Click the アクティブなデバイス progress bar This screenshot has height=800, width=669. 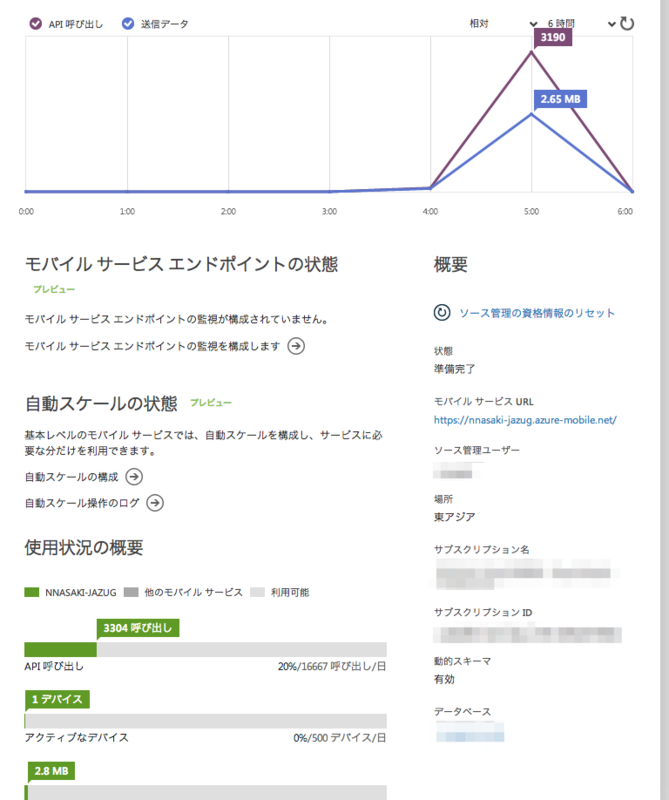pyautogui.click(x=206, y=721)
